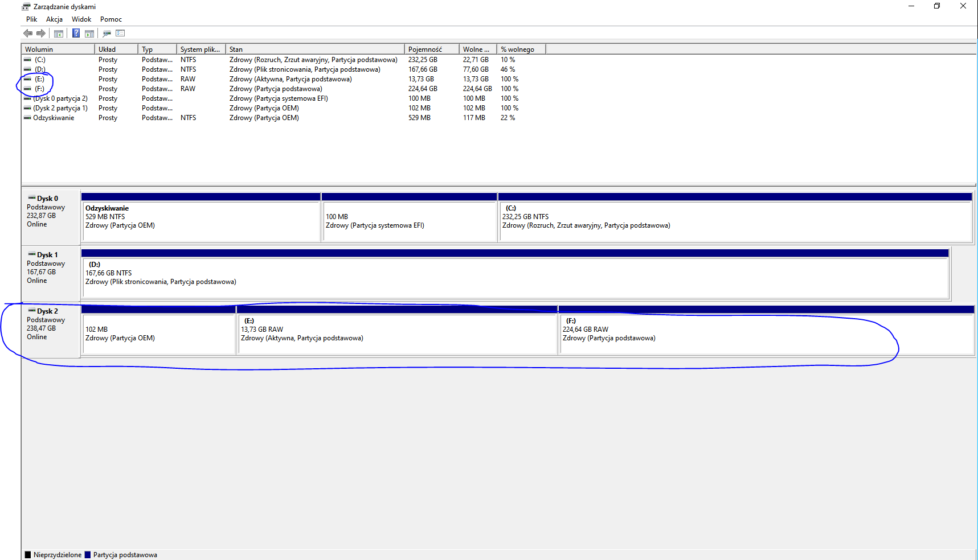Image resolution: width=978 pixels, height=560 pixels.
Task: Click drive icon beside (C:) in volume list
Action: tap(27, 60)
